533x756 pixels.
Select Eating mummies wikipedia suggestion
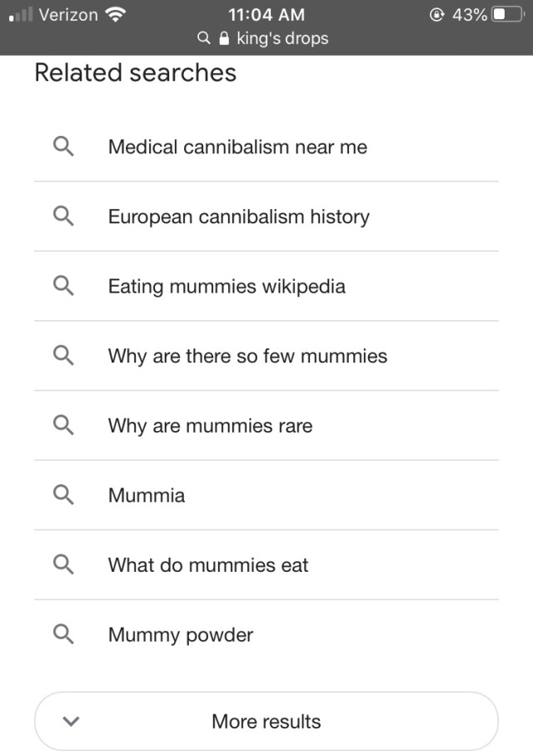tap(266, 286)
